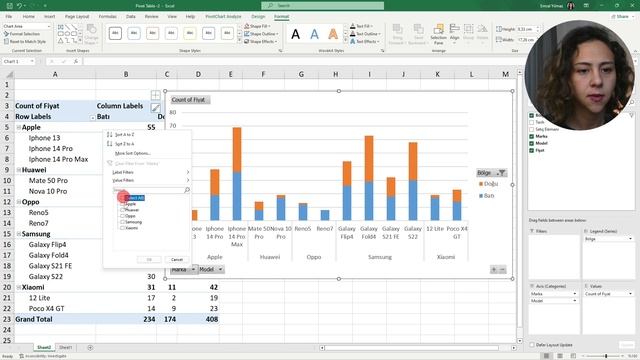640x360 pixels.
Task: Check the Oppo filter checkbox
Action: click(x=122, y=216)
